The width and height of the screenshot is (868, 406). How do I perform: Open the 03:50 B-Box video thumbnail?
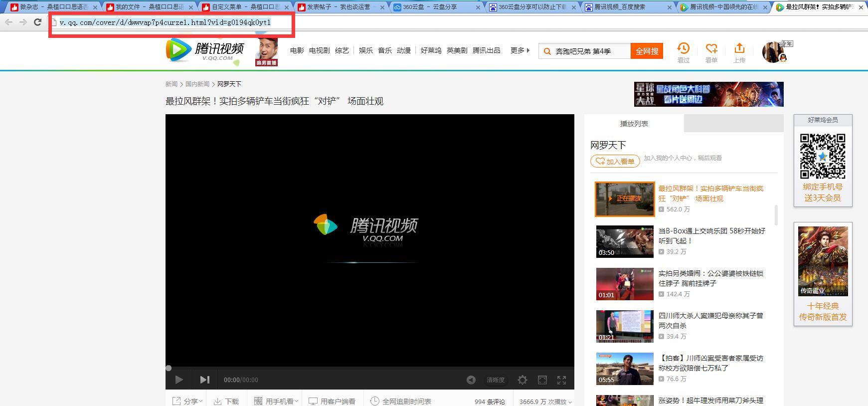625,241
